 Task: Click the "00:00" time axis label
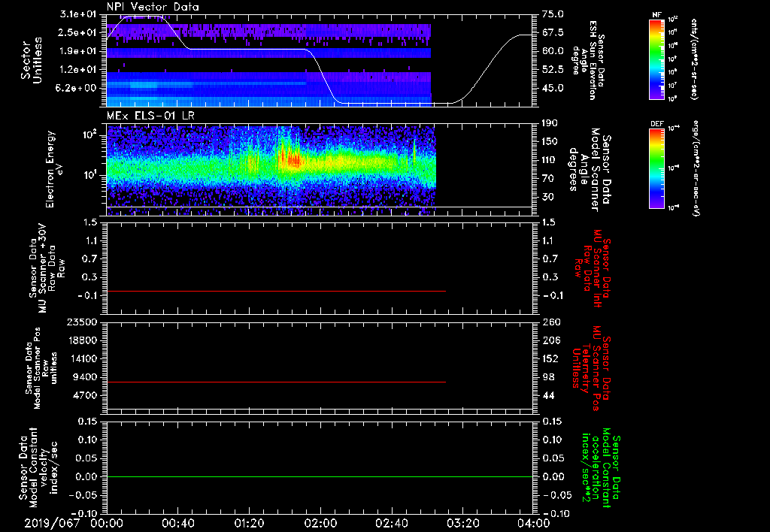click(107, 524)
